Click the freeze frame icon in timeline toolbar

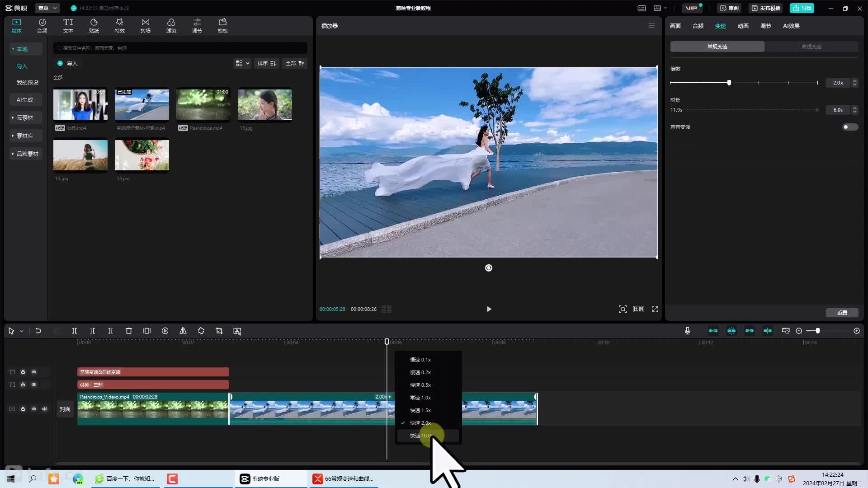tap(147, 331)
